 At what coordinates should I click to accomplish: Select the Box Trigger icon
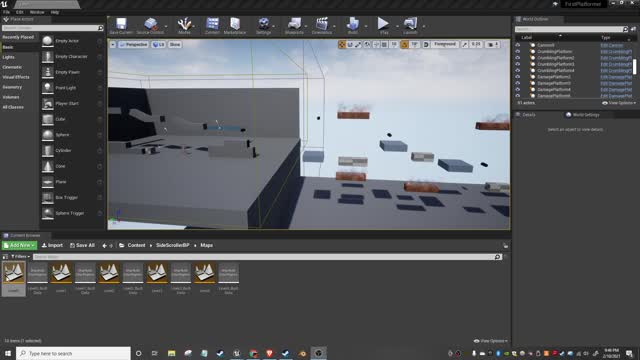(x=48, y=198)
